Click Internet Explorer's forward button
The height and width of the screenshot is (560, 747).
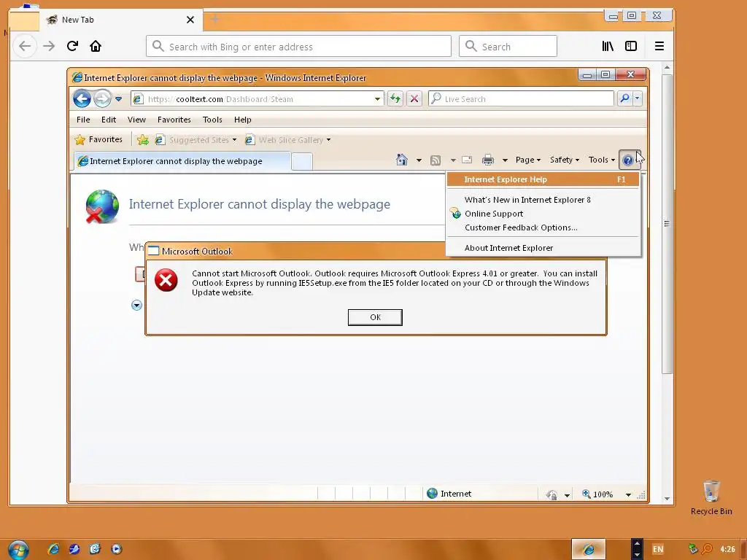pyautogui.click(x=102, y=99)
